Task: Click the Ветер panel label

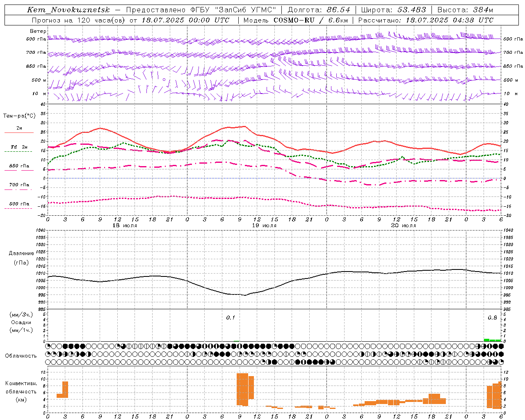Action: tap(38, 31)
